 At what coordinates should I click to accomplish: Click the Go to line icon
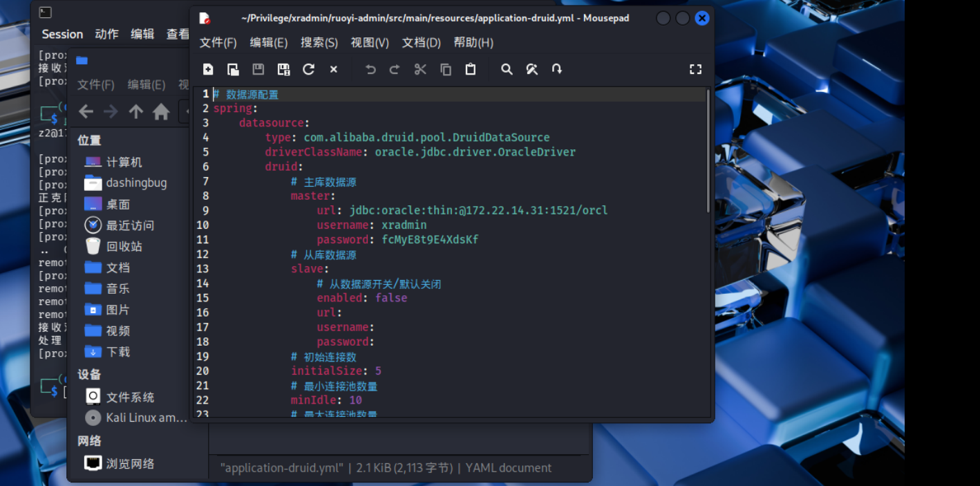(556, 69)
